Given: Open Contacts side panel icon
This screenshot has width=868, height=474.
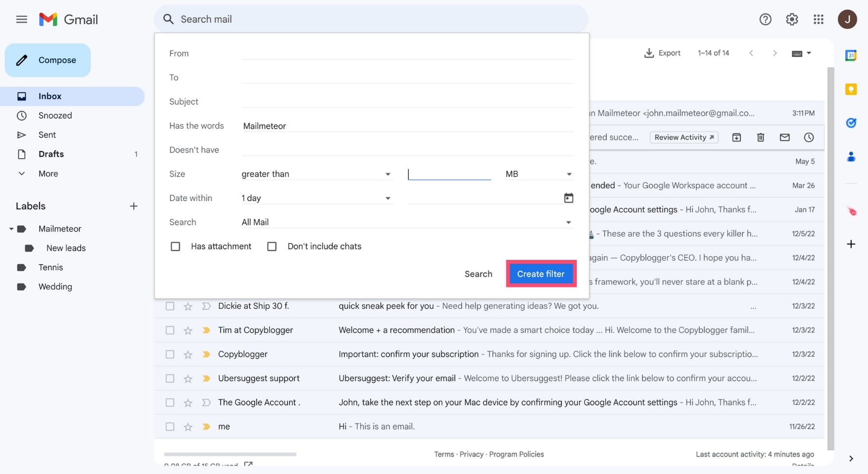Looking at the screenshot, I should tap(851, 157).
